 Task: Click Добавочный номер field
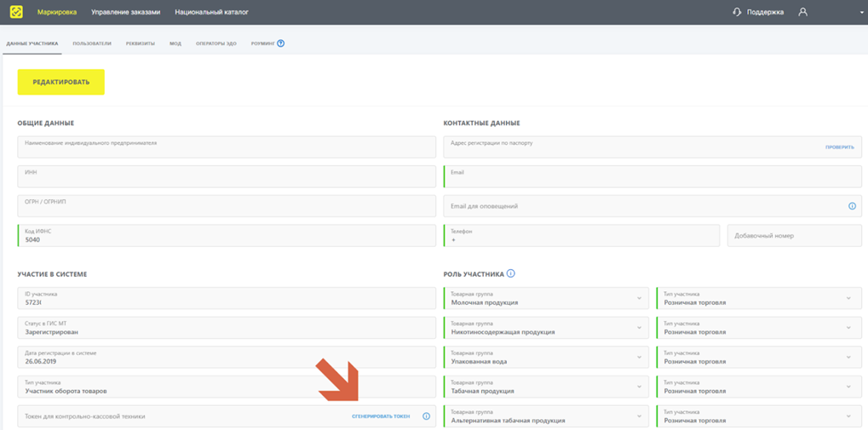(795, 235)
